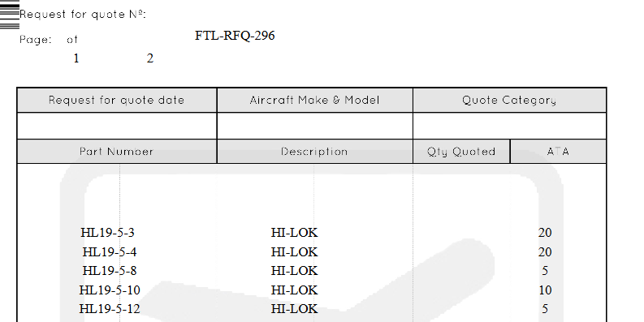The width and height of the screenshot is (644, 322).
Task: Select the FTL-RFQ-296 quote number
Action: [235, 36]
